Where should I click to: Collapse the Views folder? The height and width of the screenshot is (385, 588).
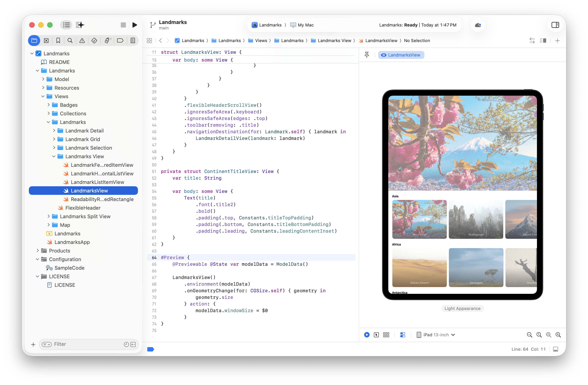43,96
